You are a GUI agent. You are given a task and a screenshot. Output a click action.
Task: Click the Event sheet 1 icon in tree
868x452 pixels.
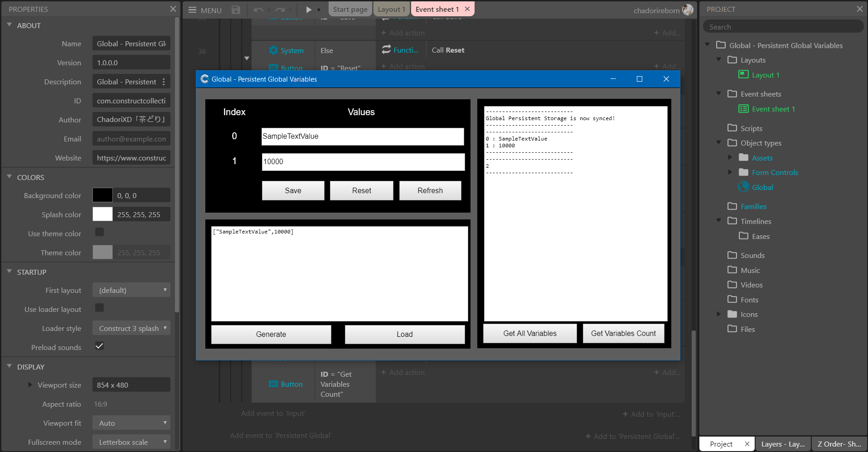point(743,108)
